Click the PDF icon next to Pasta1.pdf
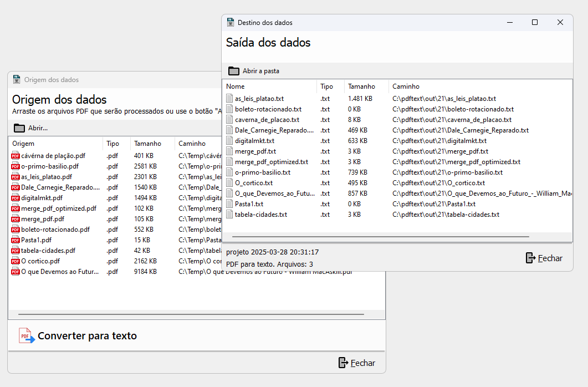Viewport: 588px width, 387px height. coord(16,240)
